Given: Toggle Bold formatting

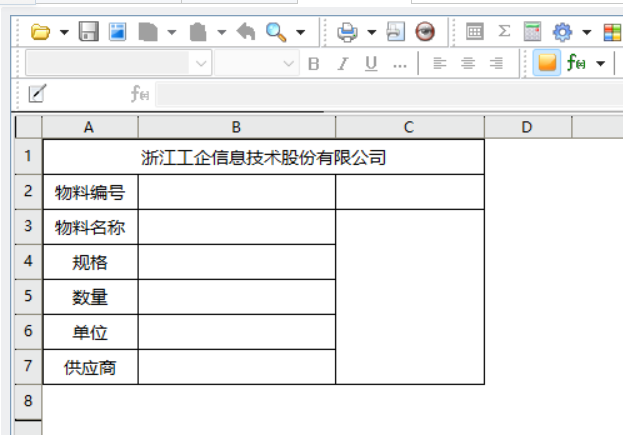Looking at the screenshot, I should (x=313, y=64).
